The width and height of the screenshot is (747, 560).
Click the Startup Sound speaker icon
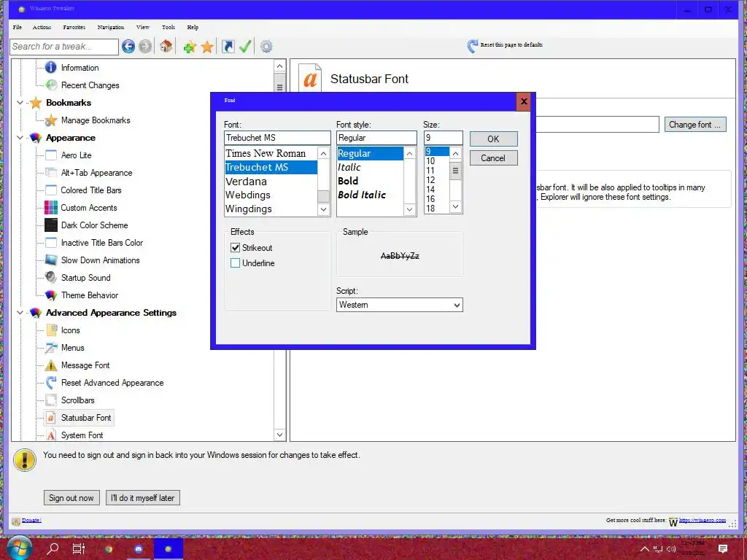click(51, 278)
